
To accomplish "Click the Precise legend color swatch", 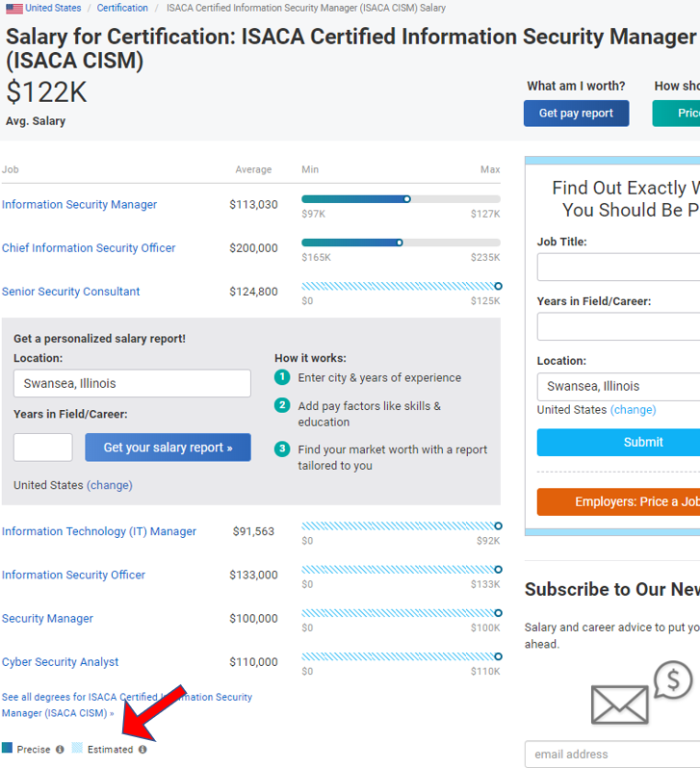I will tap(7, 748).
